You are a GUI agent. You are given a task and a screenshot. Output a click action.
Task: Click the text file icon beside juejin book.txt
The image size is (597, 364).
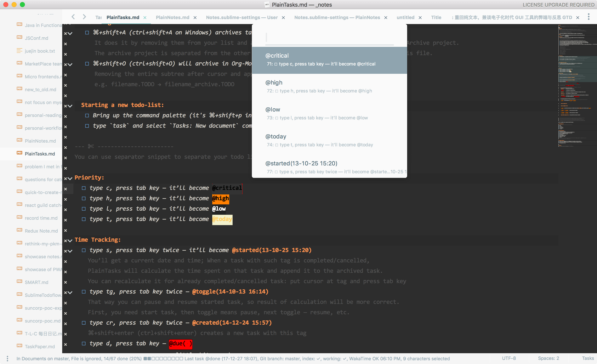coord(19,51)
